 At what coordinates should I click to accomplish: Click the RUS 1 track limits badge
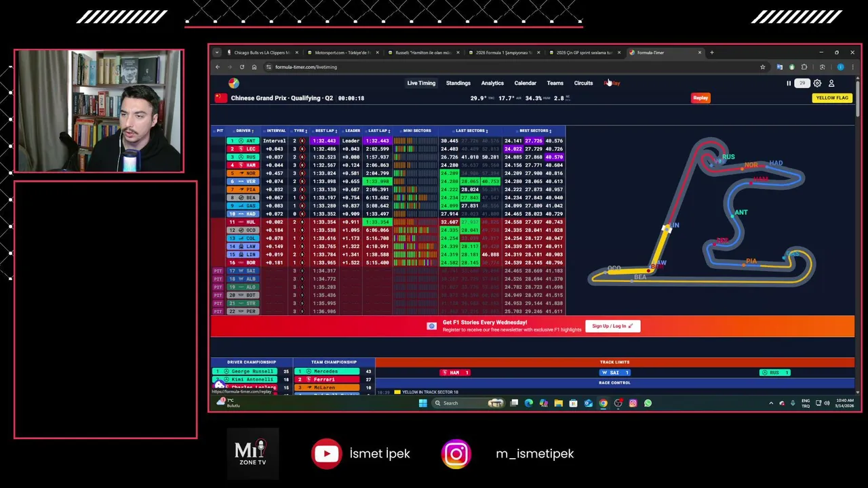click(x=774, y=373)
